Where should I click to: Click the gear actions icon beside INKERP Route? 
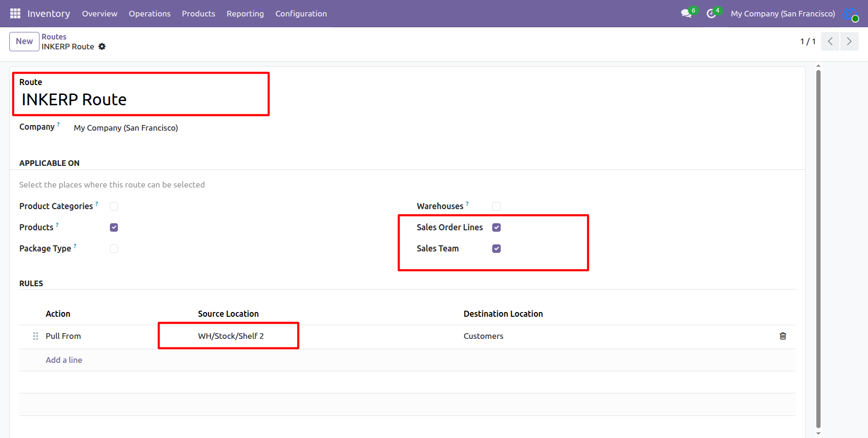pos(102,47)
